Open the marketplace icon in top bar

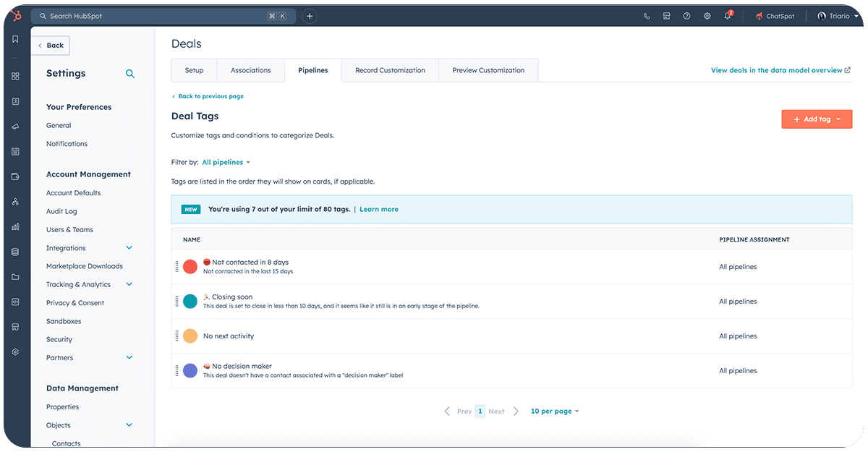coord(666,16)
